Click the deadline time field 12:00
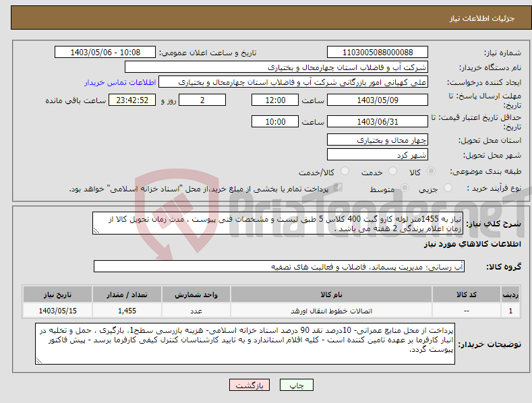The height and width of the screenshot is (403, 532). pyautogui.click(x=275, y=100)
